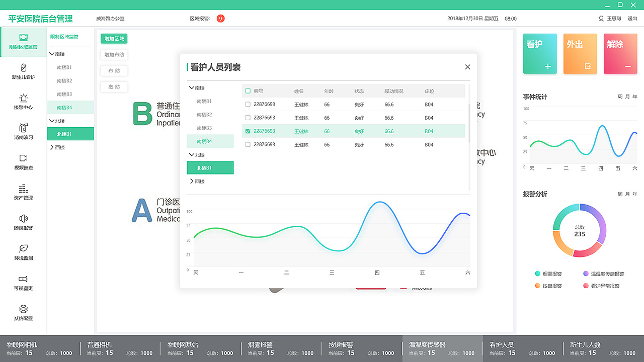644x362 pixels.
Task: Open 资产管理 sidebar icon
Action: click(23, 189)
